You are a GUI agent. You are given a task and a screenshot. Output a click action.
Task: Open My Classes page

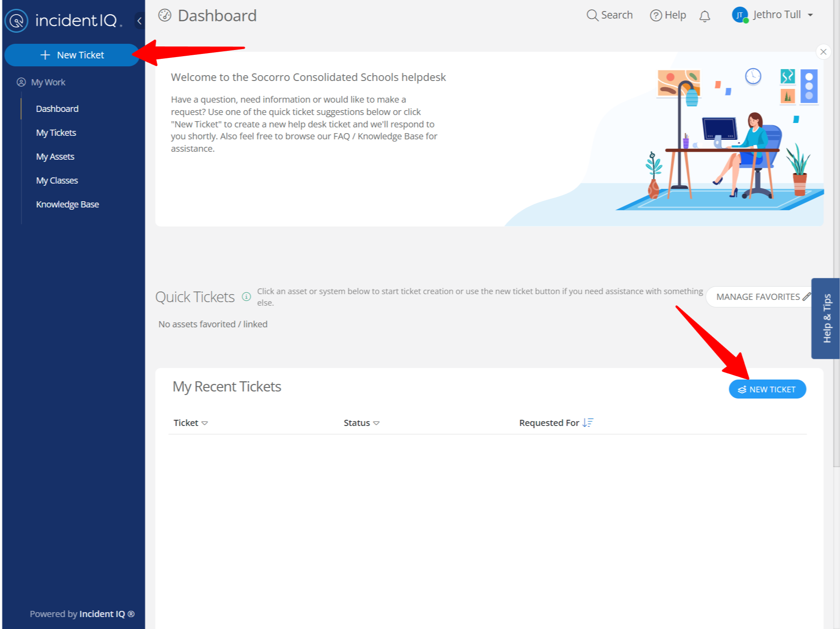point(57,180)
